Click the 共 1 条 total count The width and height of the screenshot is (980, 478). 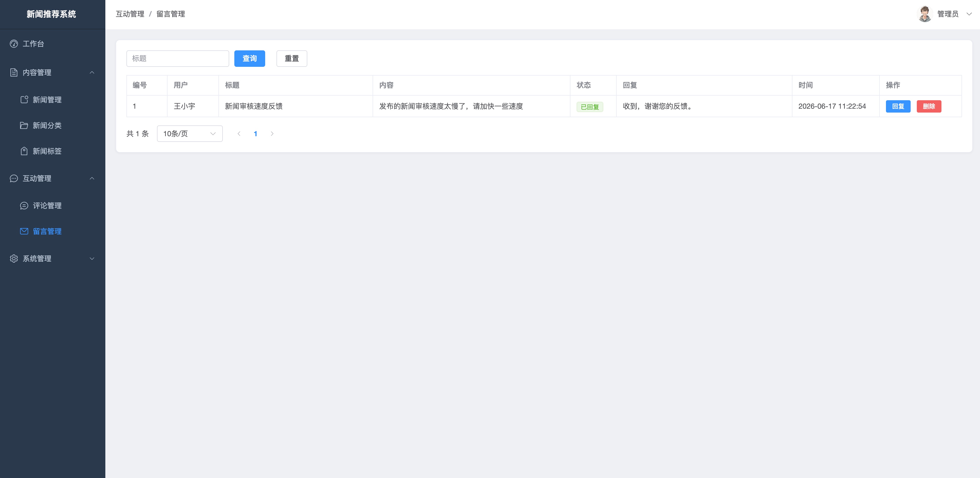[137, 134]
